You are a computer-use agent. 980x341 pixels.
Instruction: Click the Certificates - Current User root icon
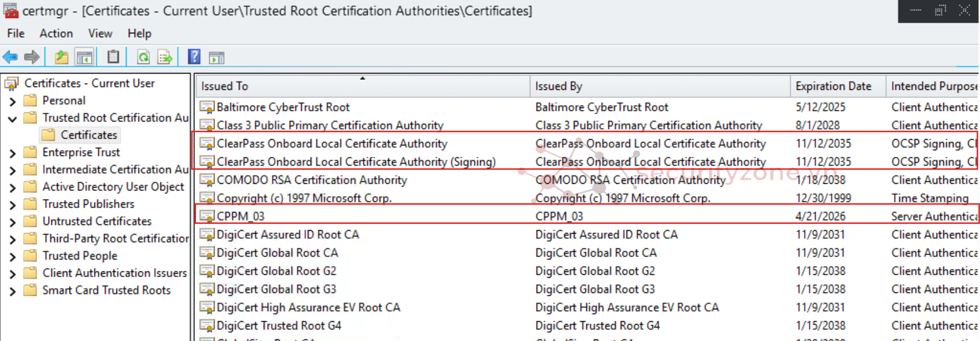pos(12,84)
